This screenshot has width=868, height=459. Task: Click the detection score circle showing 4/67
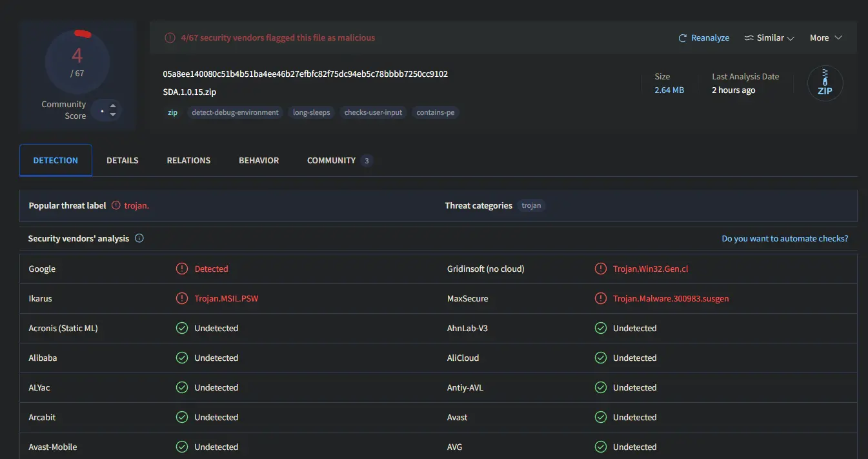click(77, 62)
